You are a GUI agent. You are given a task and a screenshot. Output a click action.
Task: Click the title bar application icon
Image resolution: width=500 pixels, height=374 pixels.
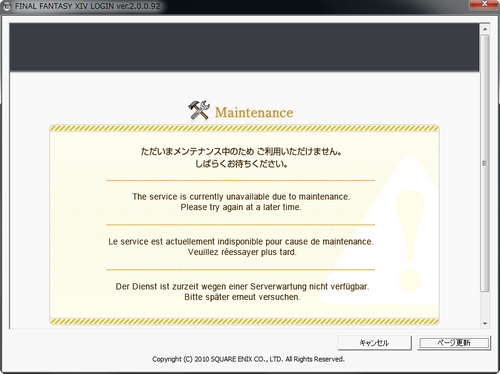tap(7, 6)
